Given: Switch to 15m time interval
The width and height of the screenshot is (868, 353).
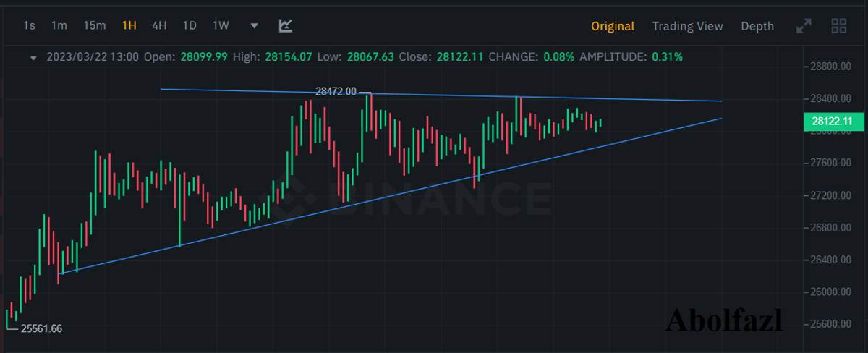Looking at the screenshot, I should (x=94, y=26).
